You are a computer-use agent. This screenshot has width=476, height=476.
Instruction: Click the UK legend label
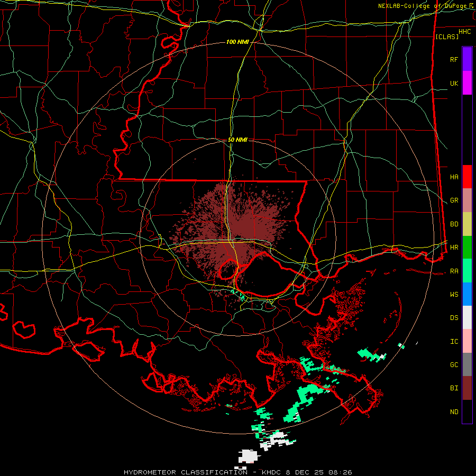454,83
